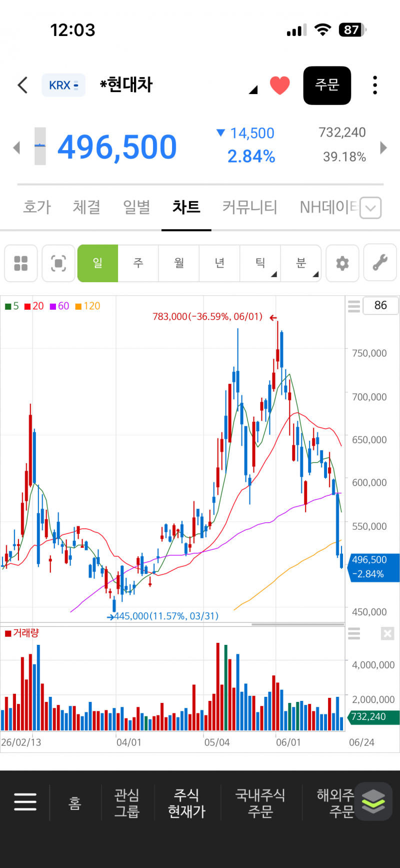This screenshot has width=400, height=868.
Task: Select the 월 monthly chart period
Action: pos(179,263)
